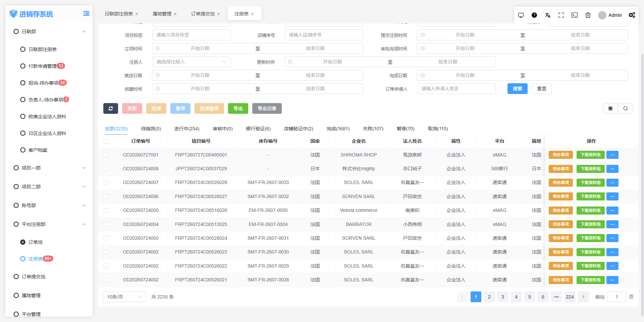Click the 重置 reset button
This screenshot has width=644, height=322.
click(542, 89)
